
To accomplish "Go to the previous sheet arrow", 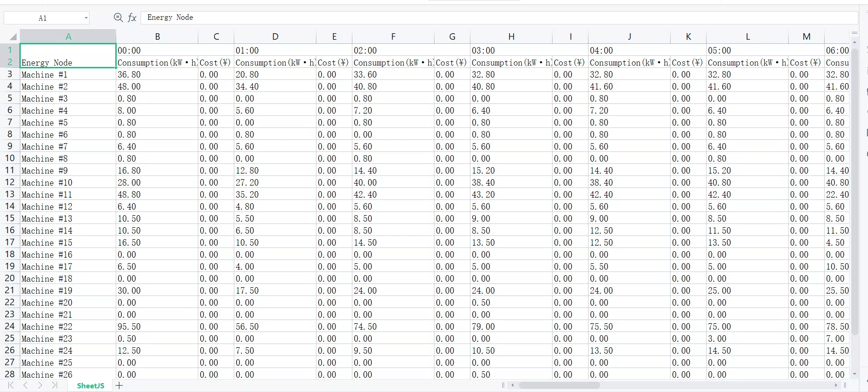I will point(26,386).
